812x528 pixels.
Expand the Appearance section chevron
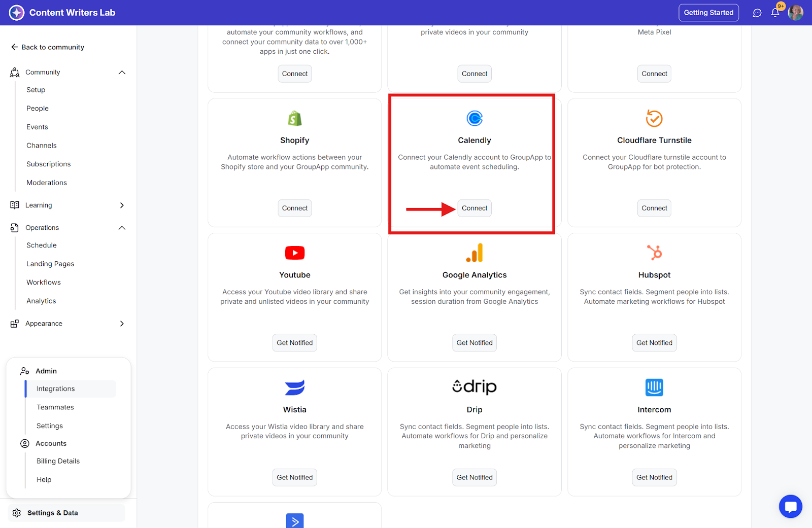tap(122, 324)
